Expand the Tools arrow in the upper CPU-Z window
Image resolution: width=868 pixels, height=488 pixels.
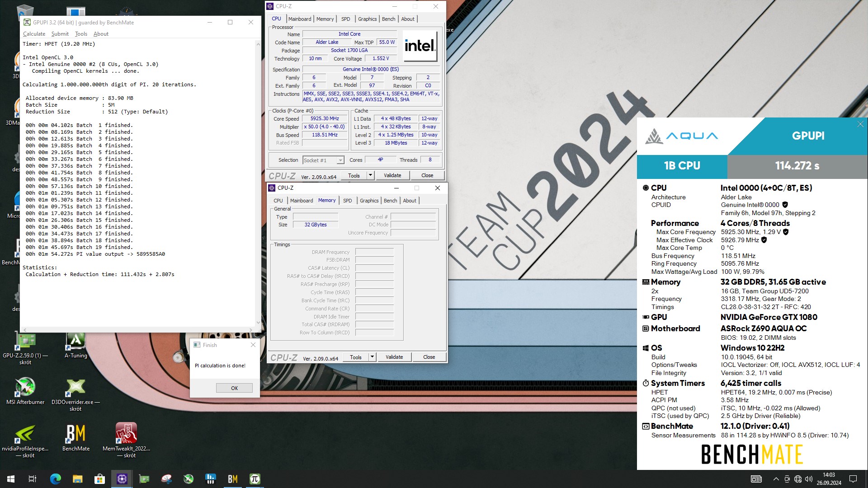click(370, 175)
